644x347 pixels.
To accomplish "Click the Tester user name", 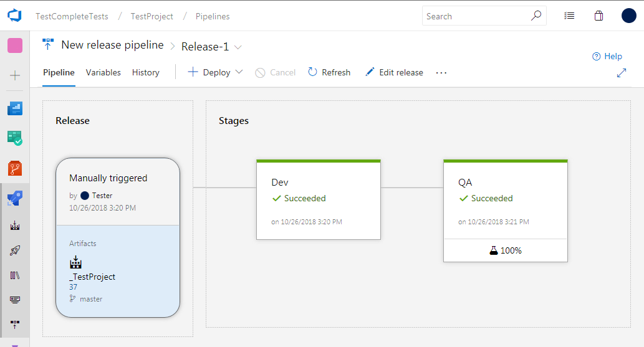I will click(x=102, y=196).
